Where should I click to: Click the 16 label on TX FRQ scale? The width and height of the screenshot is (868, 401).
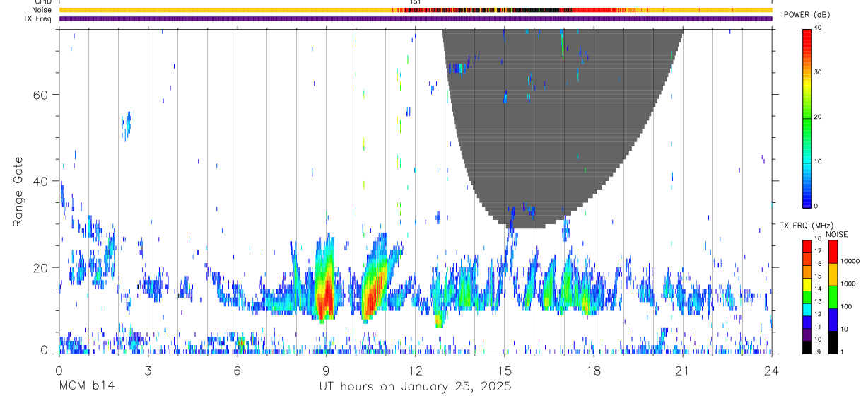pyautogui.click(x=818, y=264)
